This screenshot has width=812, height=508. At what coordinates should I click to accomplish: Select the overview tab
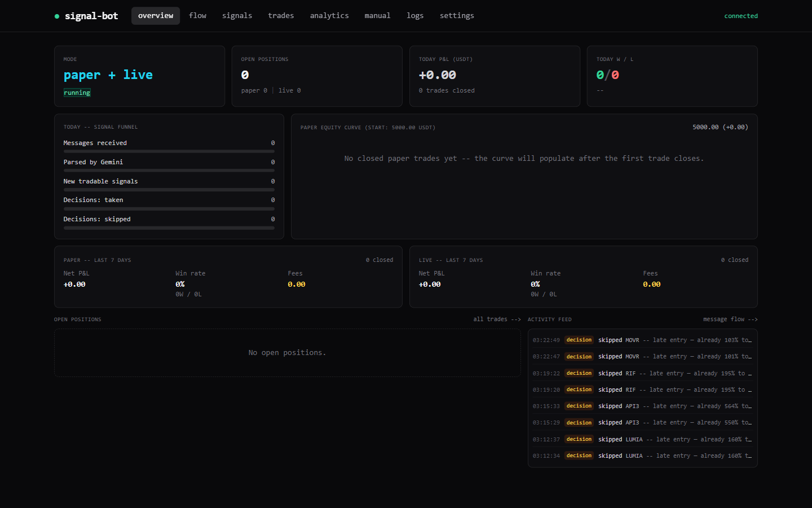(x=156, y=16)
